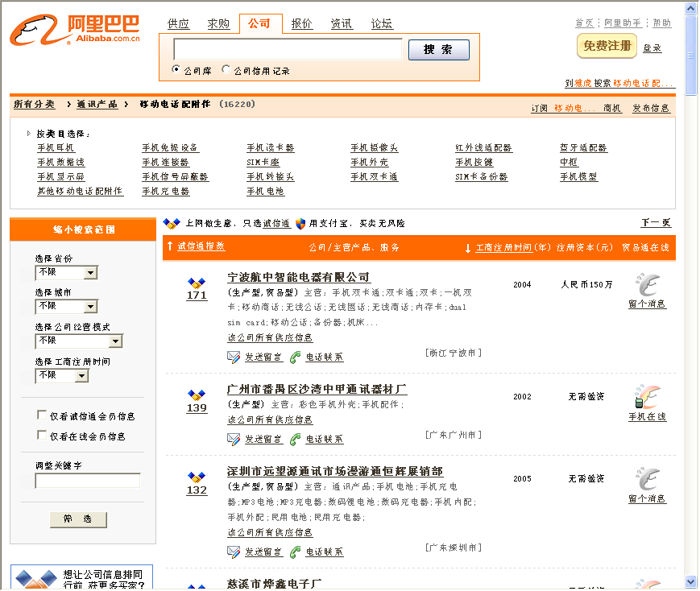Image resolution: width=700 pixels, height=591 pixels.
Task: Select the 公司信用记录 radio button
Action: pos(226,70)
